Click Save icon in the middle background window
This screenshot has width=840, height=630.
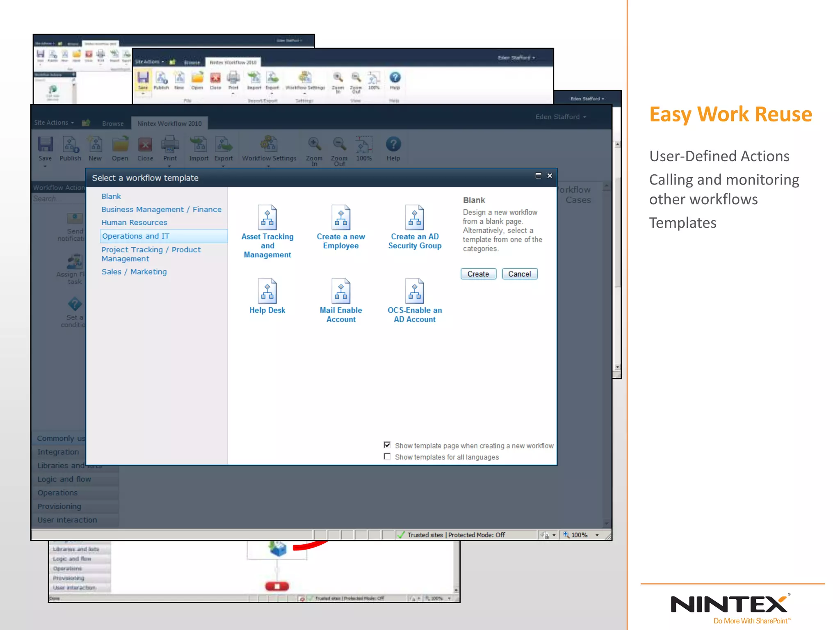click(143, 78)
